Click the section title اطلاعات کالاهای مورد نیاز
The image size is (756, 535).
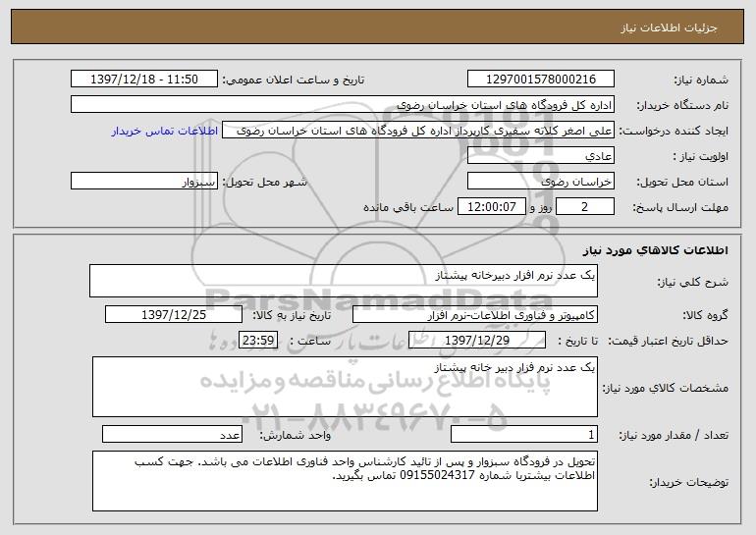pyautogui.click(x=655, y=250)
